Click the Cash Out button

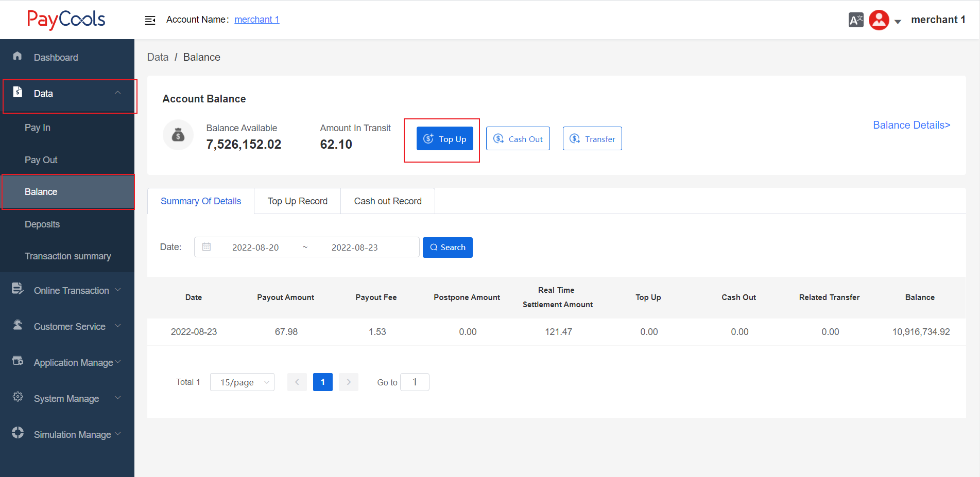tap(518, 139)
